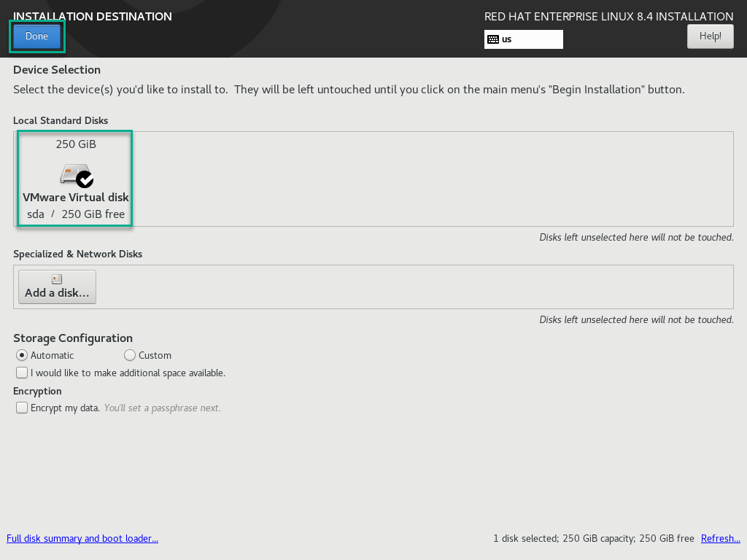This screenshot has width=747, height=560.
Task: Click the Refresh... link
Action: [x=720, y=539]
